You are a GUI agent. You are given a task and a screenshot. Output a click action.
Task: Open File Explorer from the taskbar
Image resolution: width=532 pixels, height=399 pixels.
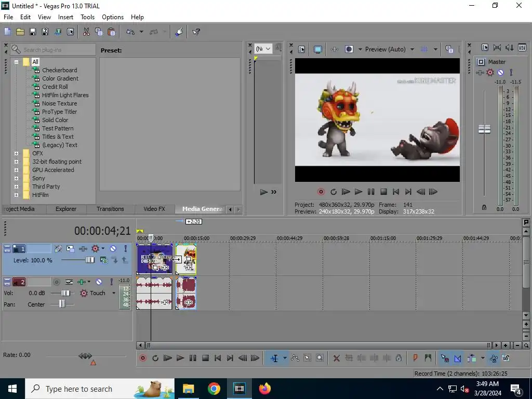[188, 389]
